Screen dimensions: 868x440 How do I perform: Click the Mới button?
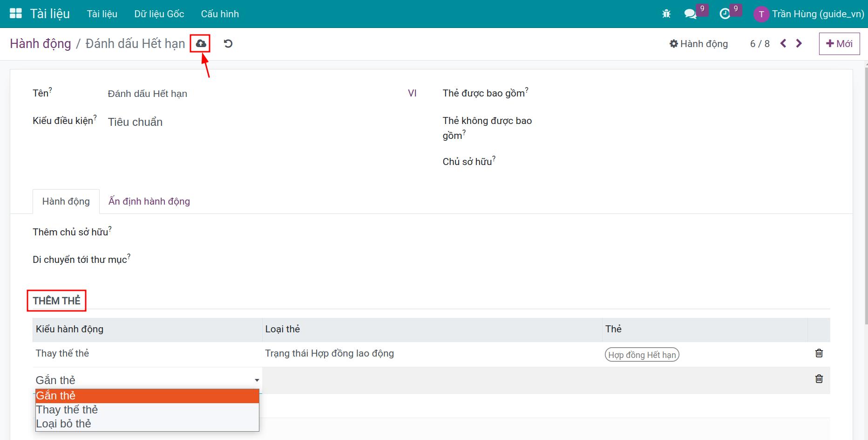click(839, 44)
